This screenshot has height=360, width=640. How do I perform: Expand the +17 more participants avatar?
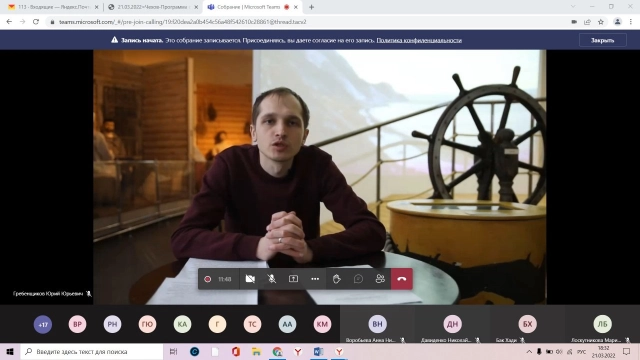(43, 324)
